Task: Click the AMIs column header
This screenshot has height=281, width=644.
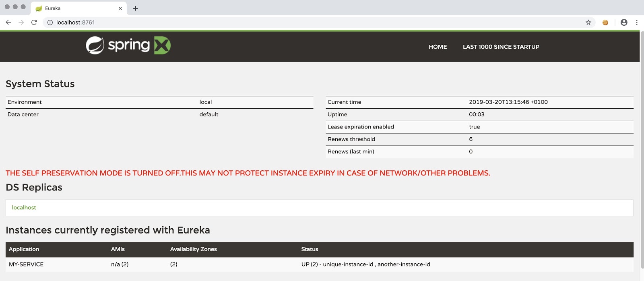Action: click(118, 249)
